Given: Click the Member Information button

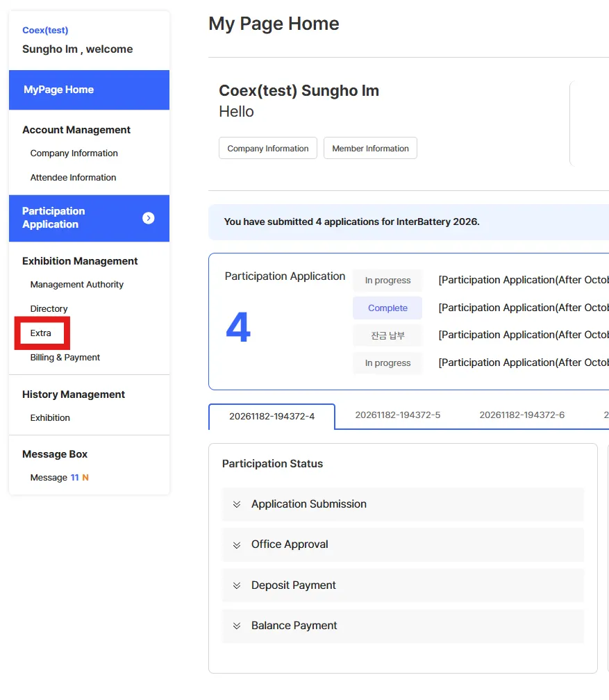Looking at the screenshot, I should pyautogui.click(x=370, y=149).
